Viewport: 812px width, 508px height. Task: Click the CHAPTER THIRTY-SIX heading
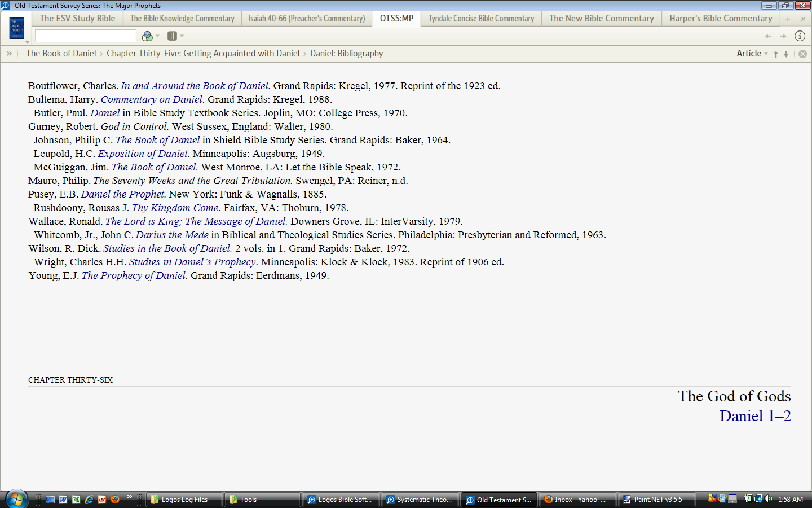(70, 380)
